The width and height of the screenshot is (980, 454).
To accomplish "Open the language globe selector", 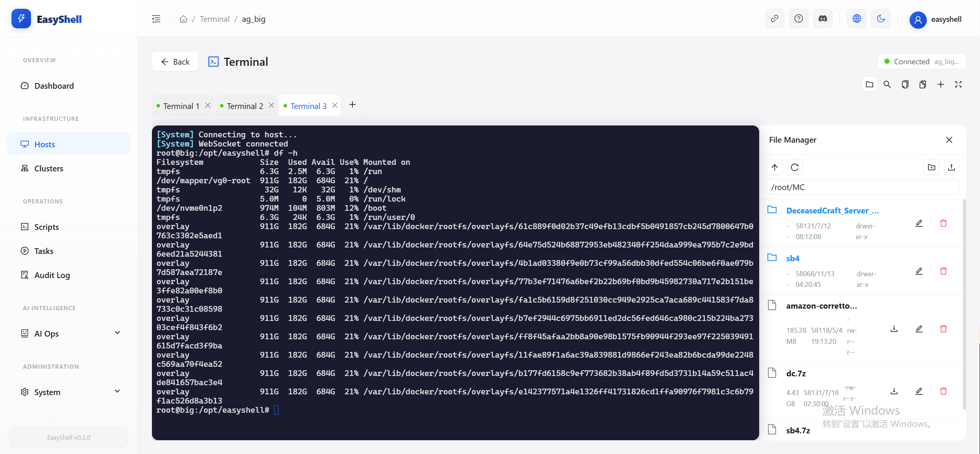I will pyautogui.click(x=856, y=18).
